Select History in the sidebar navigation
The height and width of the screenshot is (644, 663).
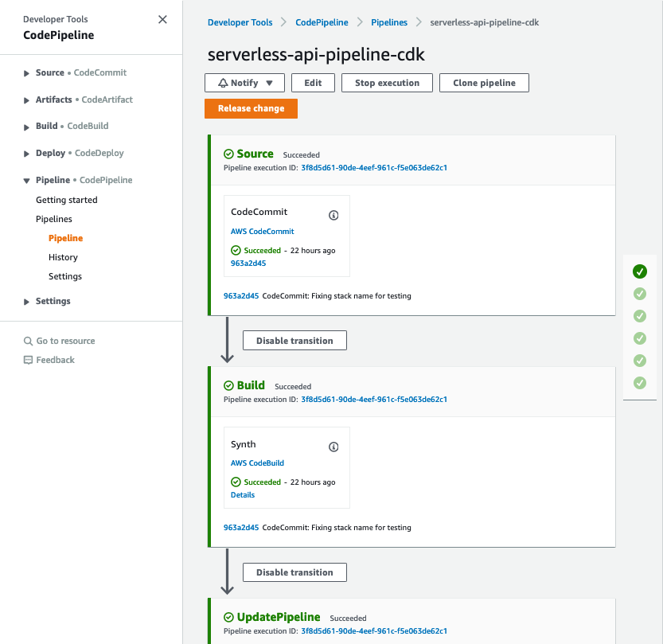63,257
